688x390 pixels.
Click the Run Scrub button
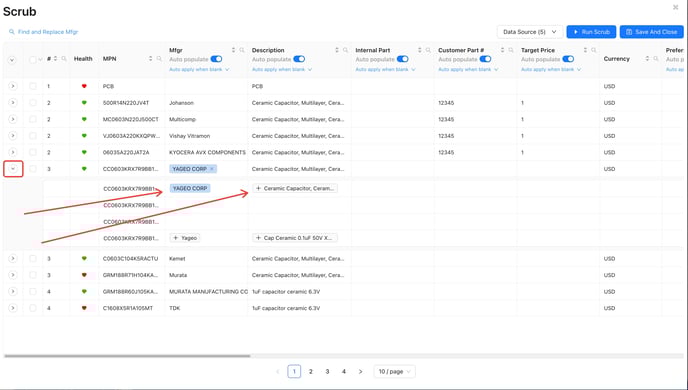591,32
